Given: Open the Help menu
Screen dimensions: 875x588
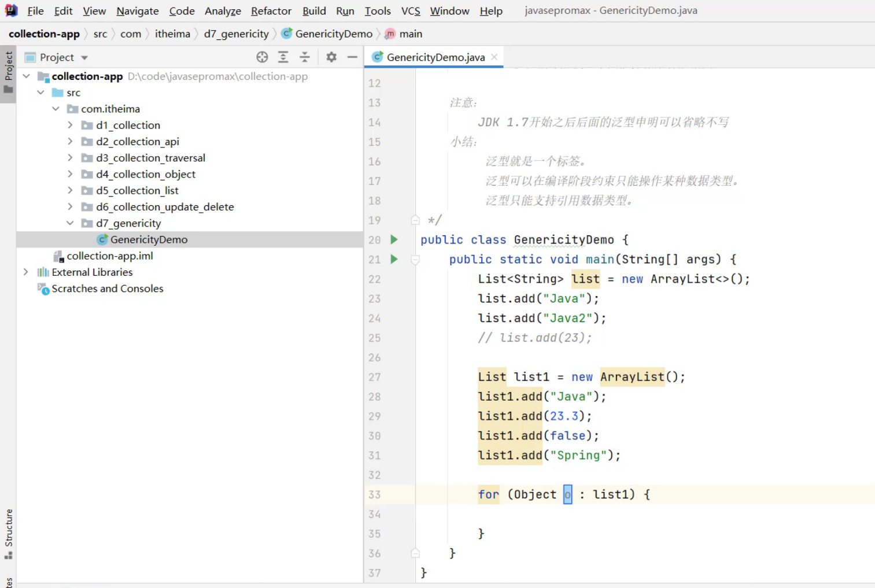Looking at the screenshot, I should (491, 11).
